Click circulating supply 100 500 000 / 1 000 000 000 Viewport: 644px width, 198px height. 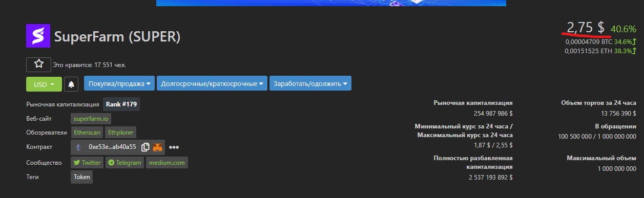(597, 136)
